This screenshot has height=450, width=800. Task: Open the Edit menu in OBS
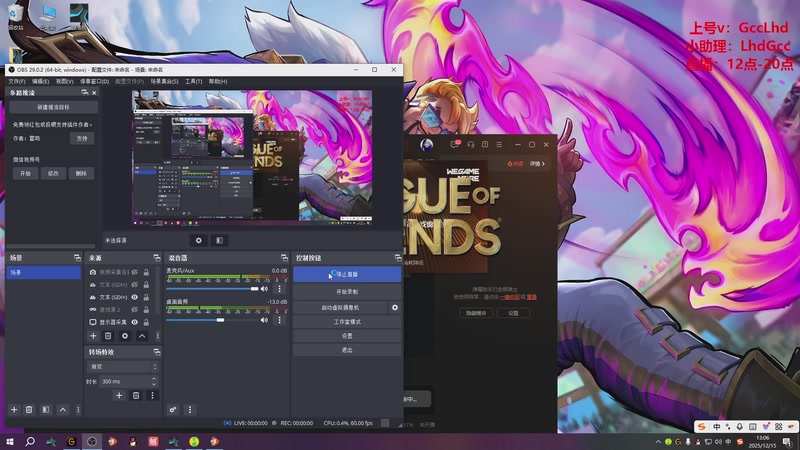[41, 82]
